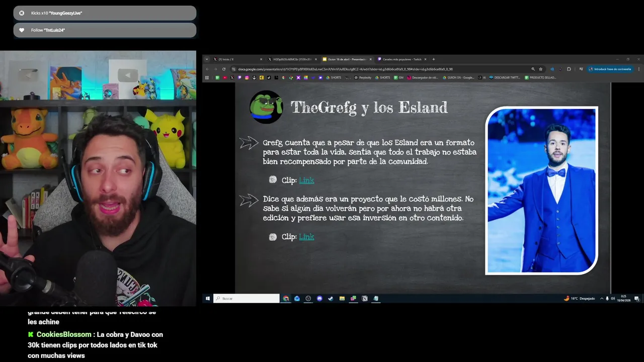644x362 pixels.
Task: Open the GUION SN - Google bookmark
Action: coord(458,77)
